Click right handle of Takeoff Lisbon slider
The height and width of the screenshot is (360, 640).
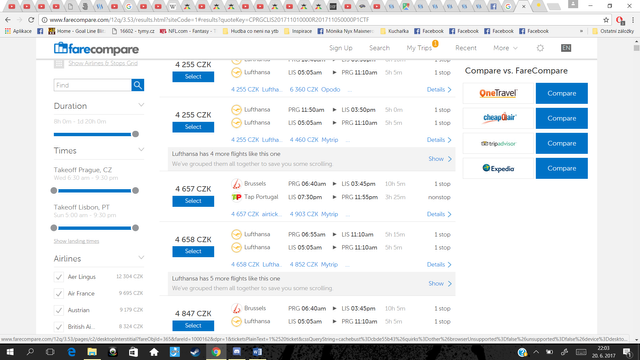[136, 228]
